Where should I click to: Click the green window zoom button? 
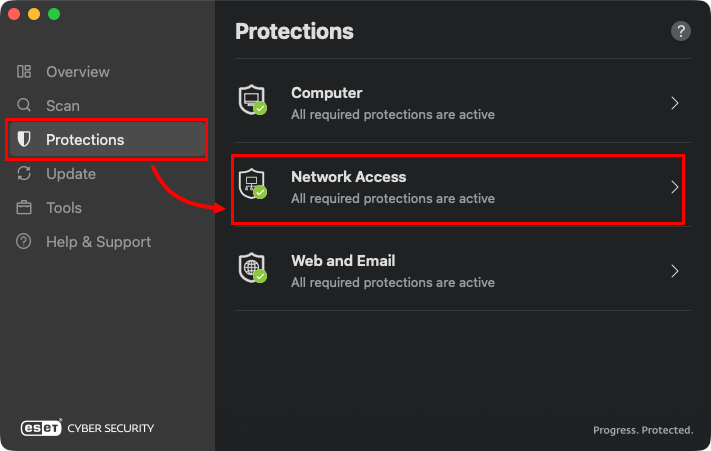point(54,14)
